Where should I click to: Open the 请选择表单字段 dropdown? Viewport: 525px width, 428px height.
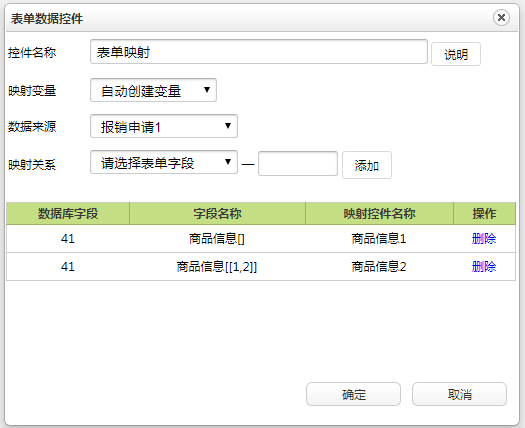(164, 162)
